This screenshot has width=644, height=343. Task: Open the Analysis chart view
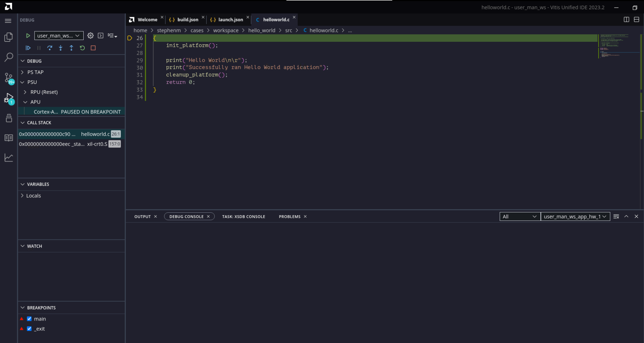click(9, 157)
